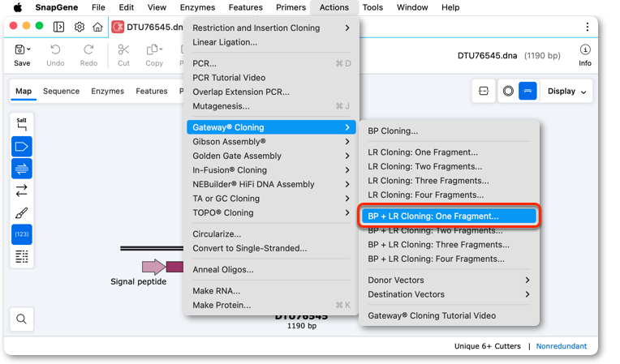Click the Nonredundant link
Image resolution: width=620 pixels, height=364 pixels.
561,346
